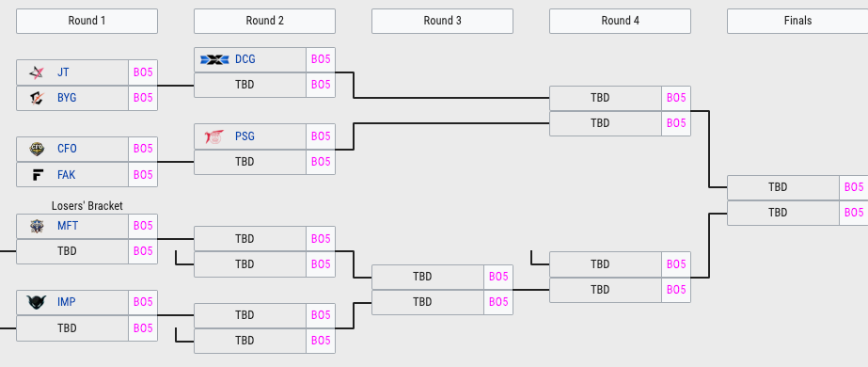
Task: Click the DCG team logo icon
Action: [x=214, y=59]
